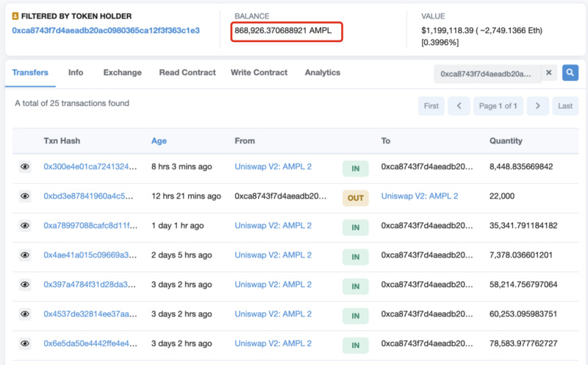Click the Txn Hash column header
Screen dimensions: 588x365
tap(62, 141)
